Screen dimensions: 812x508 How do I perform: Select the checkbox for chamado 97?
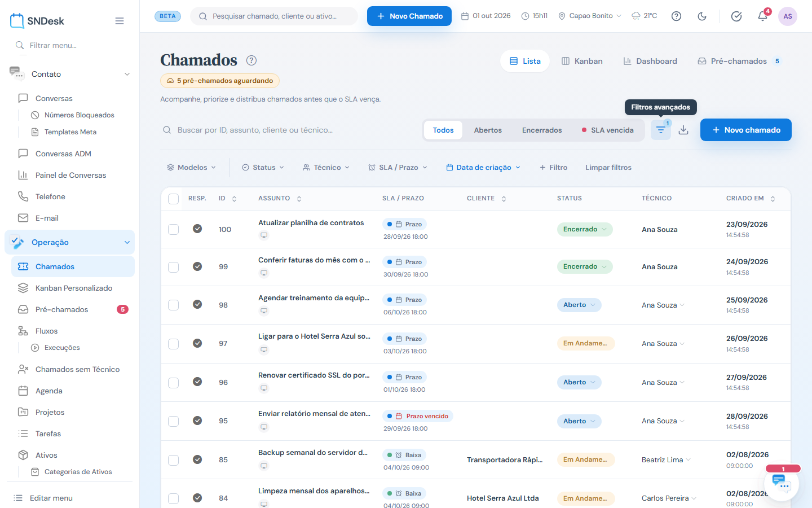point(174,344)
